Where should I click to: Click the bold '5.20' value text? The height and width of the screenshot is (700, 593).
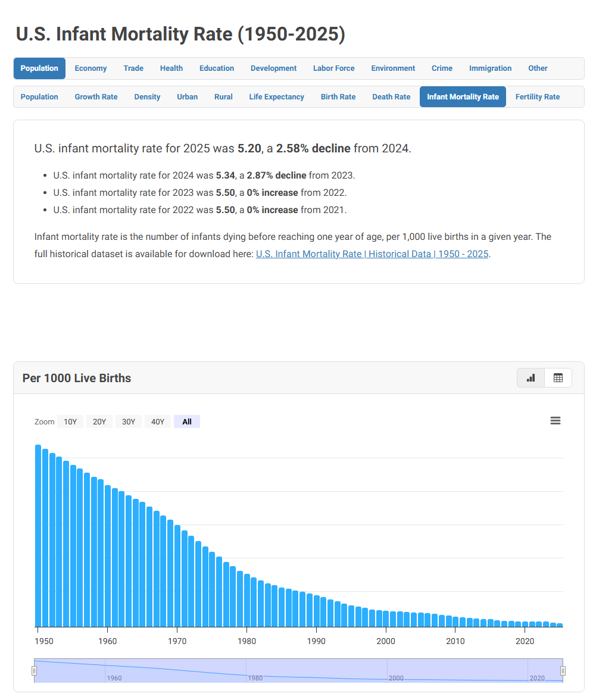coord(249,148)
